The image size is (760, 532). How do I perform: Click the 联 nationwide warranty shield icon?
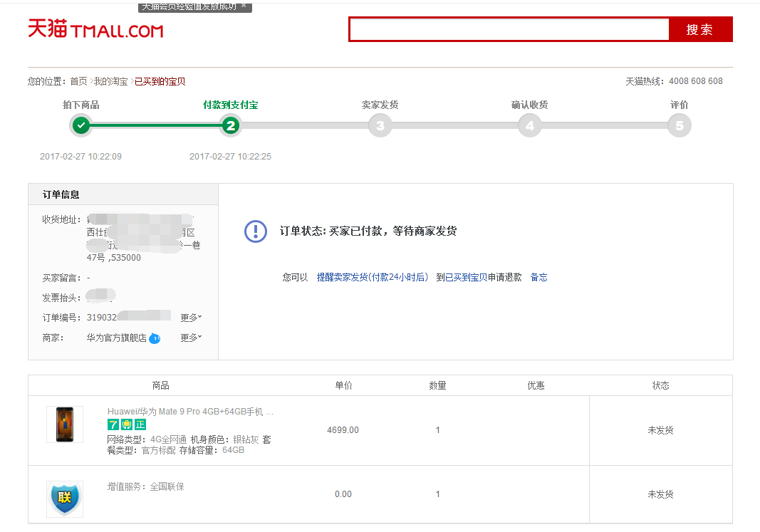[65, 499]
